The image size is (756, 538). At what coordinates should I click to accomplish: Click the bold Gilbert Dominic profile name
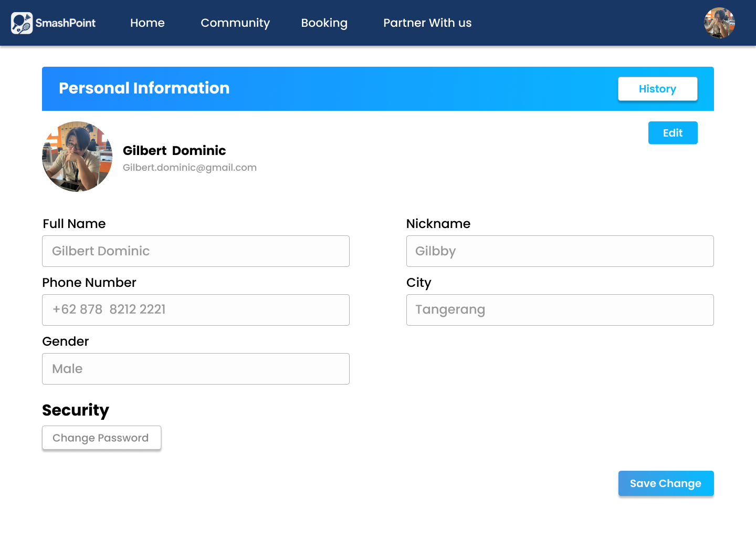[174, 151]
